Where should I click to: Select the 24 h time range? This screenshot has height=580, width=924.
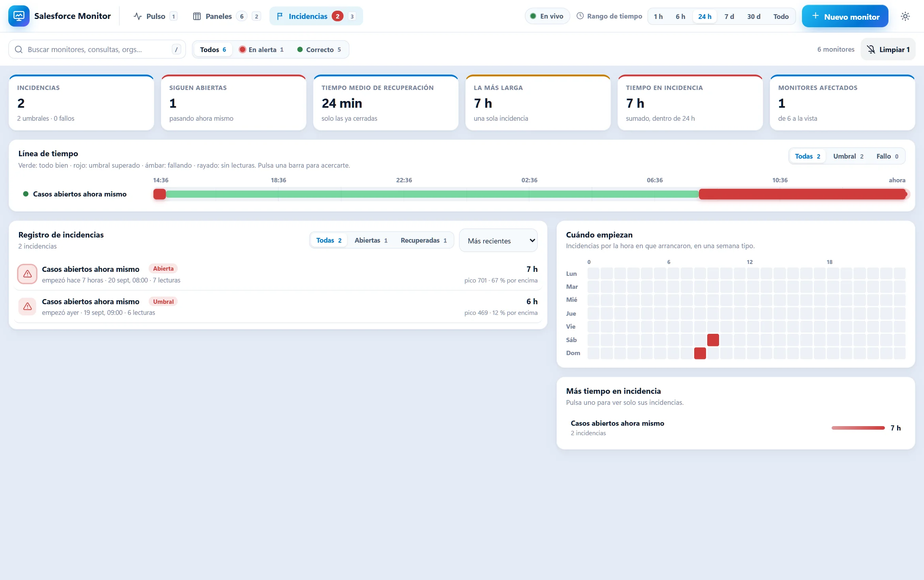click(704, 17)
